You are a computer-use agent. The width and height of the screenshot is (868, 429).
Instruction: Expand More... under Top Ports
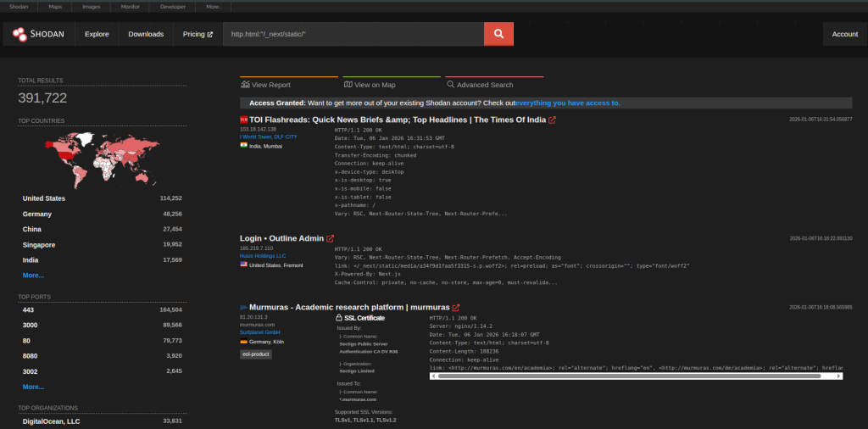33,387
